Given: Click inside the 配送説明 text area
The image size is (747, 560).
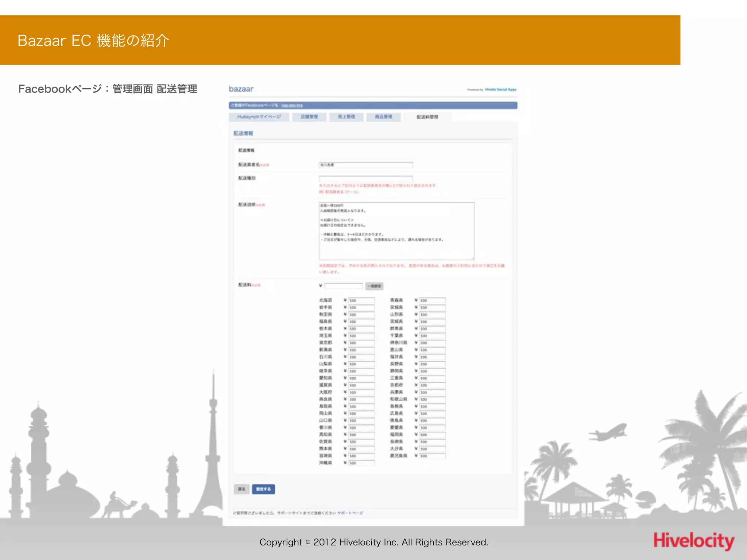Looking at the screenshot, I should pos(397,231).
